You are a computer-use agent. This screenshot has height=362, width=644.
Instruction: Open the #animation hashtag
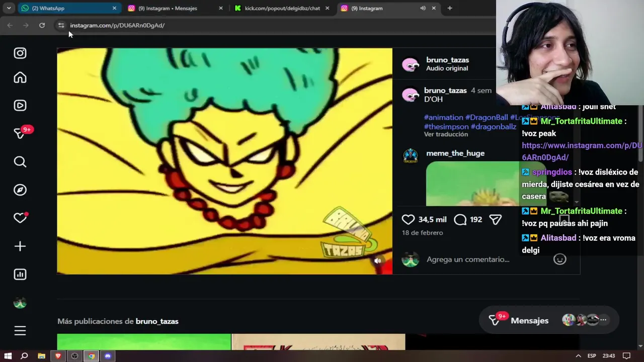tap(443, 117)
